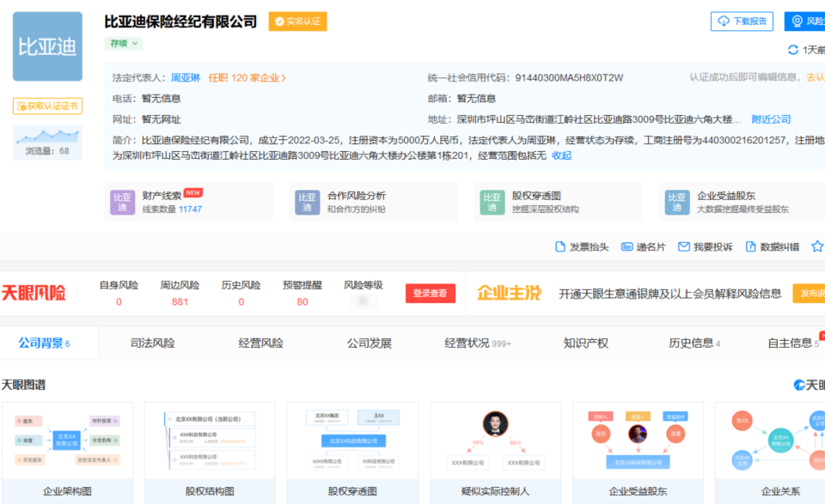Viewport: 825px width, 504px height.
Task: Click the 我要投诉 envelope icon
Action: (683, 246)
